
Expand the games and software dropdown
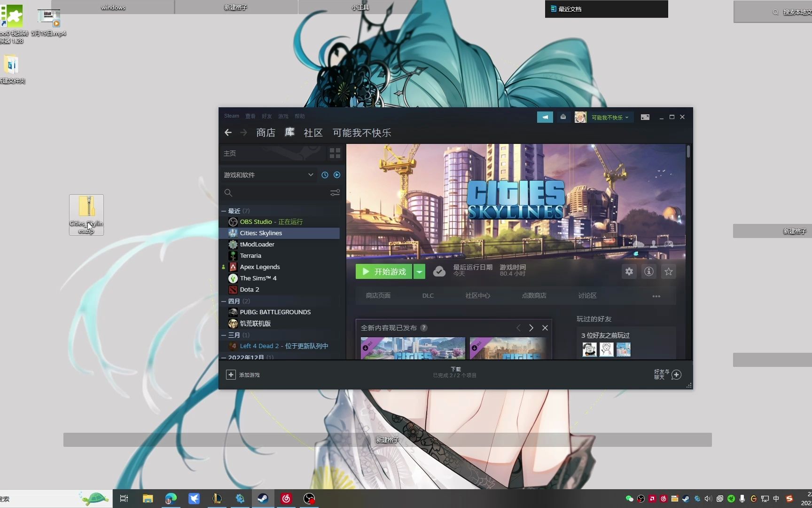(x=268, y=175)
